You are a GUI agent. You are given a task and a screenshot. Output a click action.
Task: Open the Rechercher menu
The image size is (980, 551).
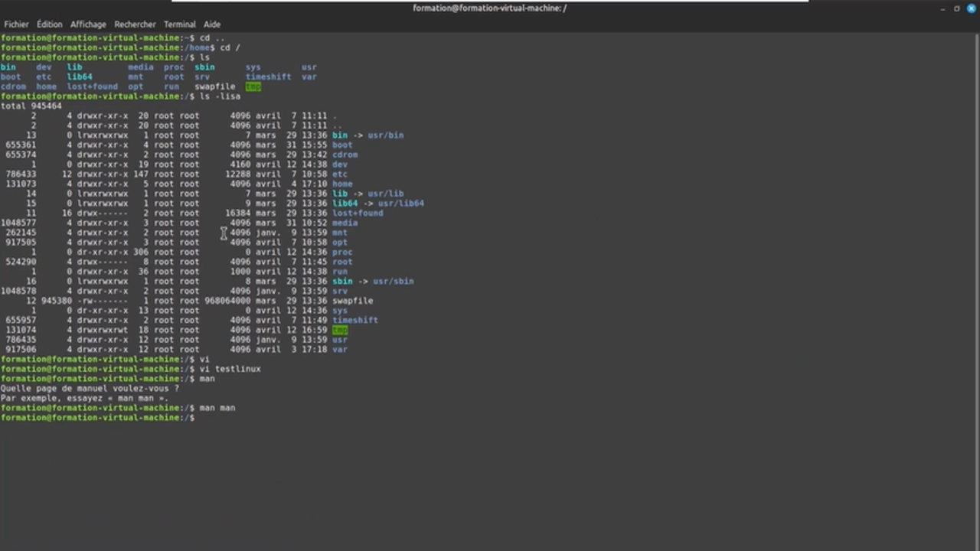135,24
